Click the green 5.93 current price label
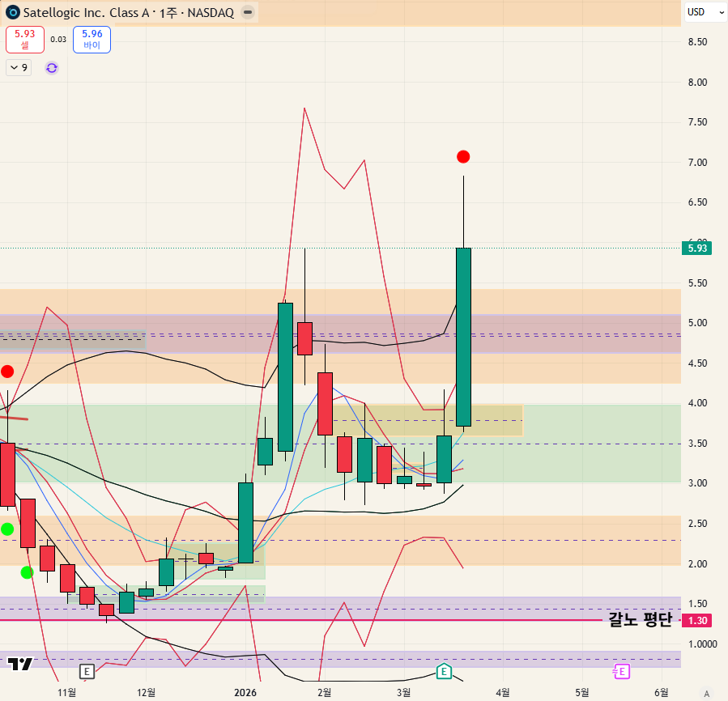Image resolution: width=728 pixels, height=701 pixels. click(x=697, y=249)
